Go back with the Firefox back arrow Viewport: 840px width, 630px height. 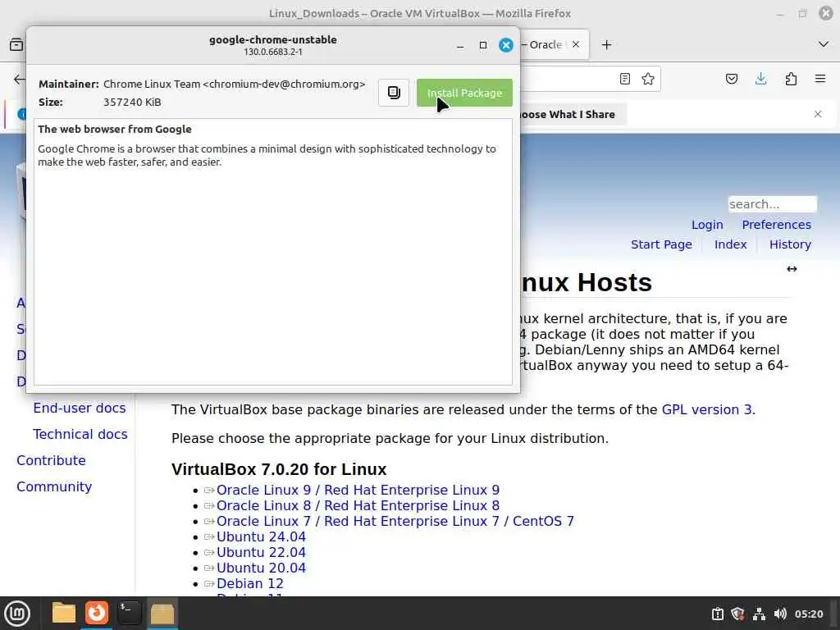[x=20, y=80]
